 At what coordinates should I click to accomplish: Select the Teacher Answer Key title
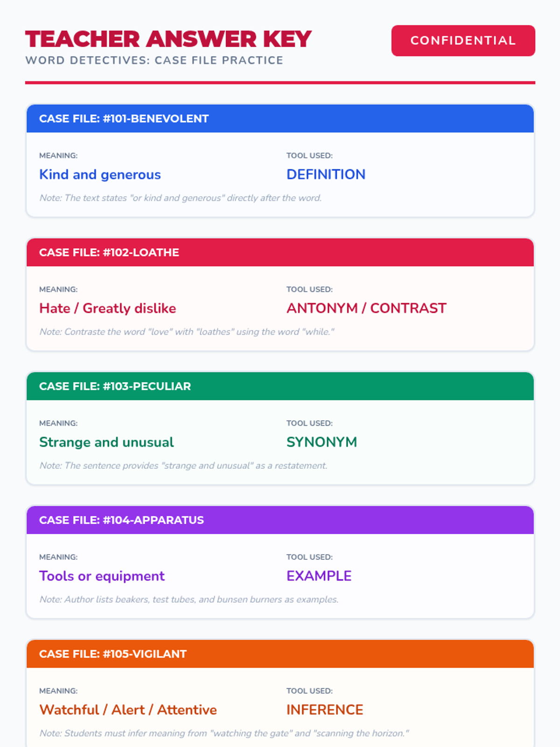coord(168,39)
